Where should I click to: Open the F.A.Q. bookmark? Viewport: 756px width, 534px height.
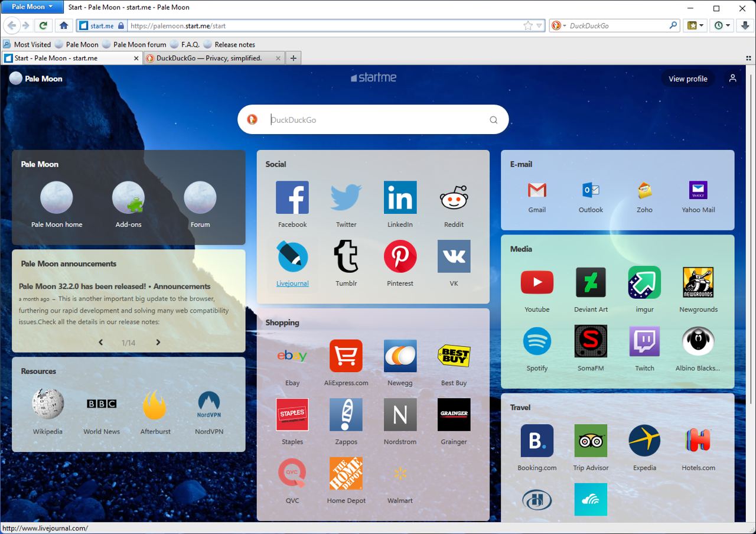[185, 44]
